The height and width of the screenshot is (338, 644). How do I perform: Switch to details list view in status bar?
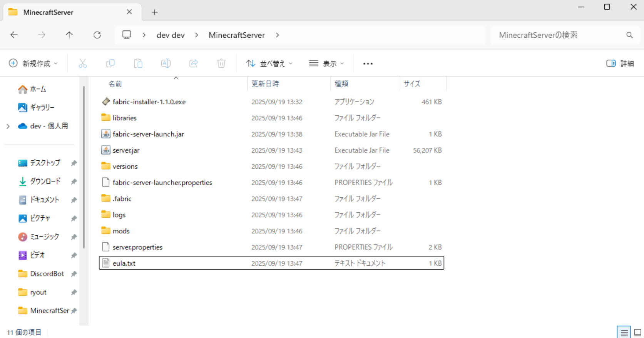(624, 333)
